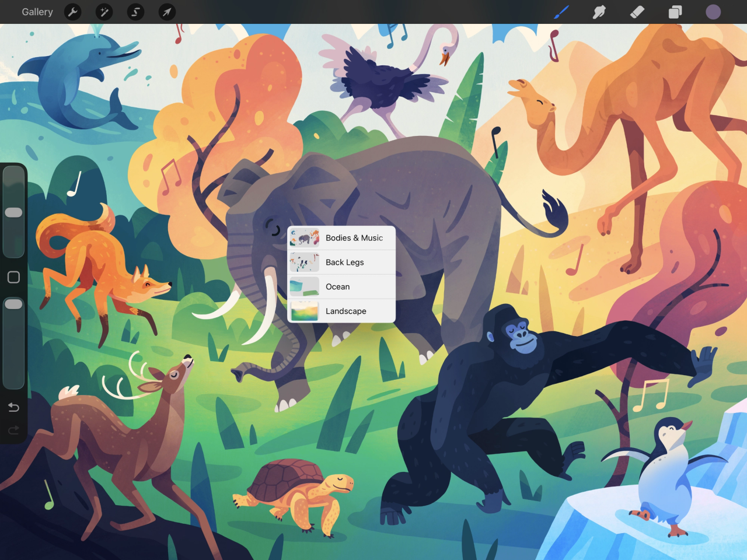Viewport: 747px width, 560px height.
Task: Open the Layers panel
Action: pos(675,12)
